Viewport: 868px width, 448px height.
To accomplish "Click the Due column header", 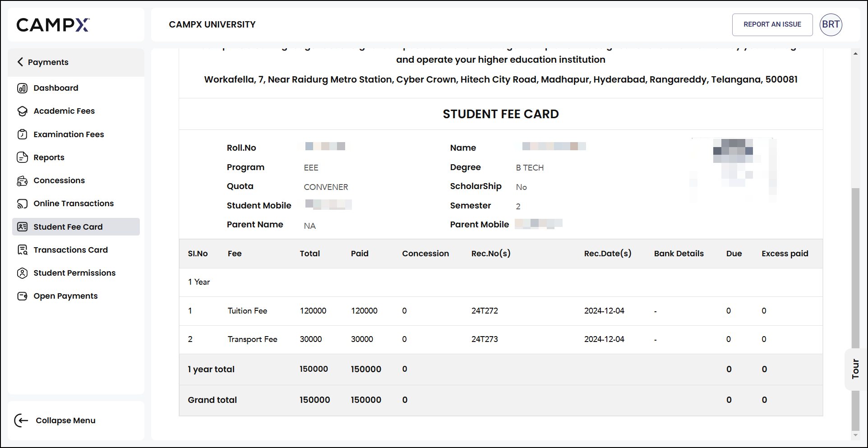I will (x=734, y=254).
